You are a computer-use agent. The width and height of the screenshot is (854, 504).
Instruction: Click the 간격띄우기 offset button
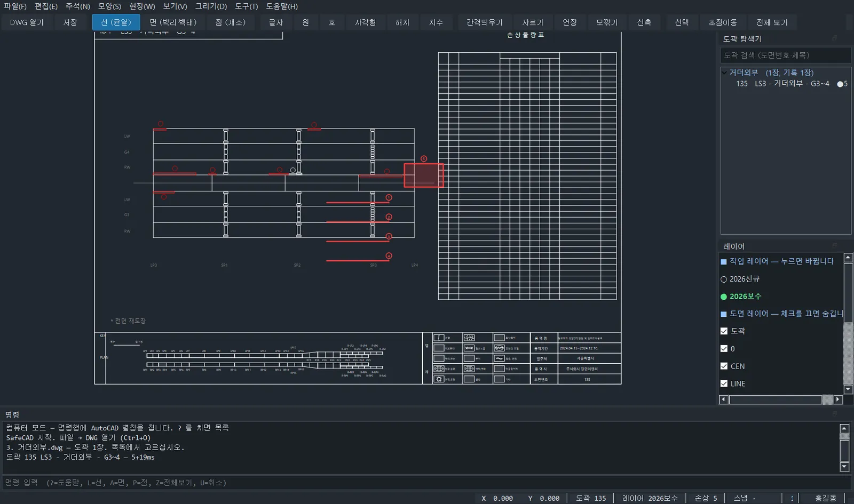coord(485,22)
